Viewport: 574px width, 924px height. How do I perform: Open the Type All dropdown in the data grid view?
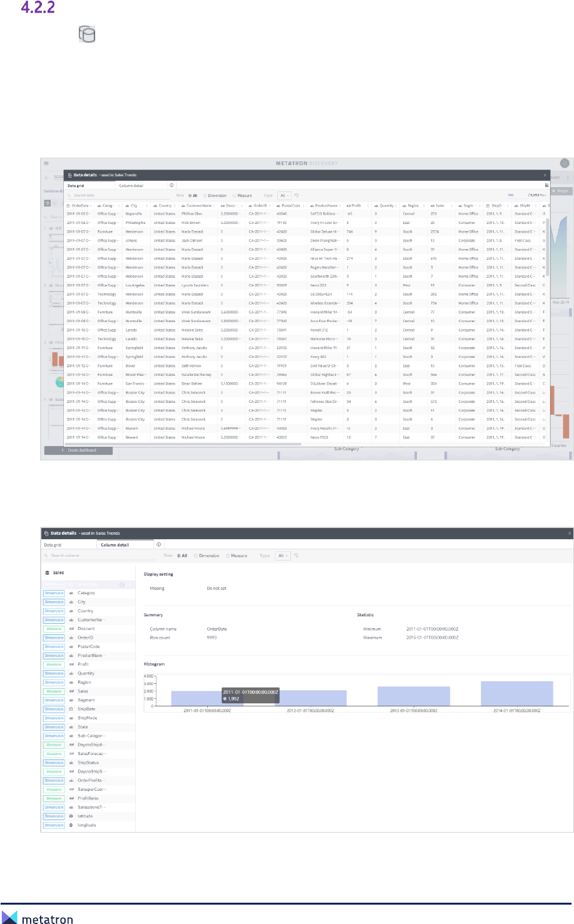[x=284, y=195]
